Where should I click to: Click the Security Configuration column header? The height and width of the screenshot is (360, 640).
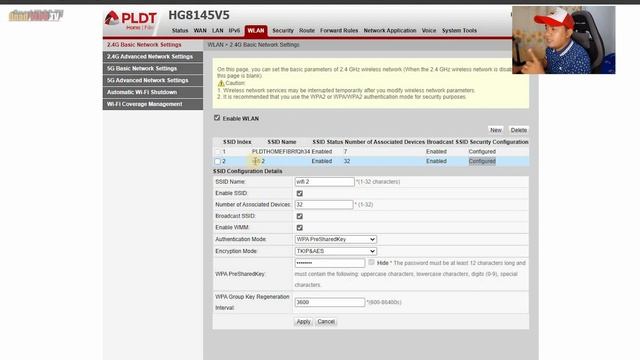499,142
